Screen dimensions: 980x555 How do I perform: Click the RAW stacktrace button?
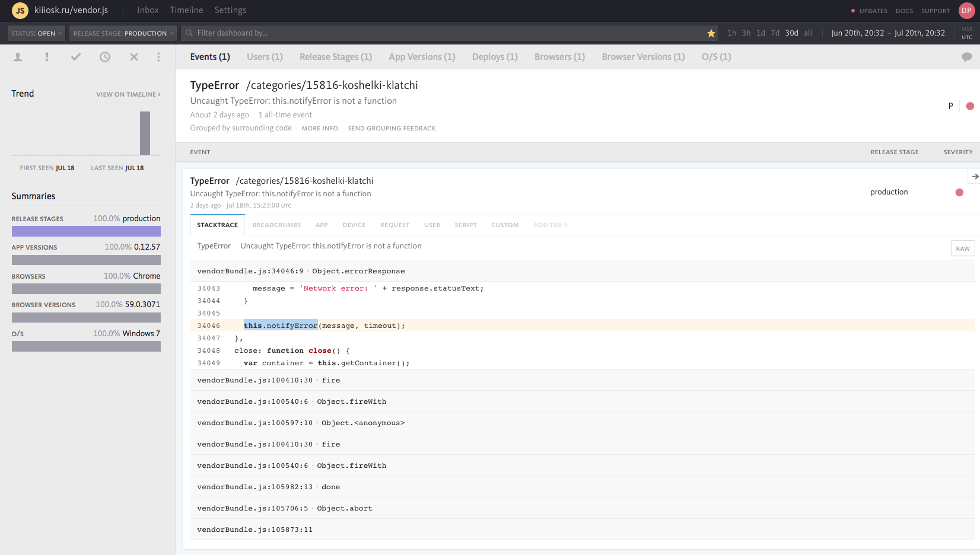coord(963,248)
